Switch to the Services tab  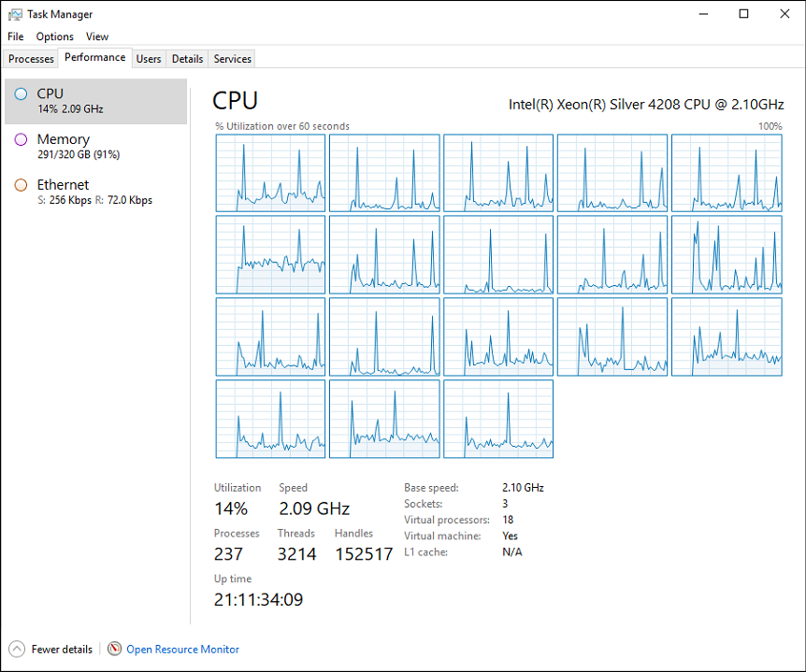(231, 58)
